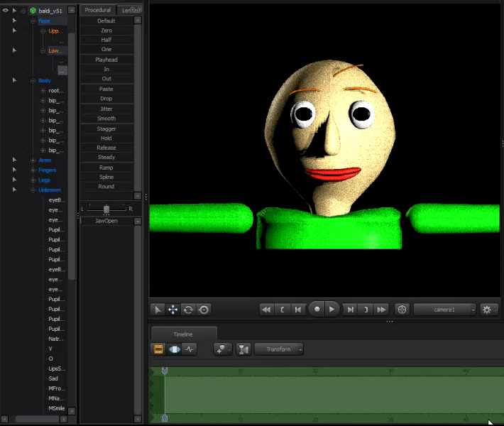Set the in-point left bracket marker
Screen dimensions: 504x426
(283, 310)
